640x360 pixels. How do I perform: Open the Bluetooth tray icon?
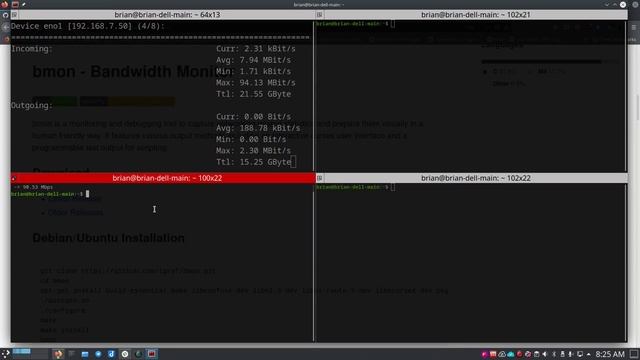pos(554,354)
